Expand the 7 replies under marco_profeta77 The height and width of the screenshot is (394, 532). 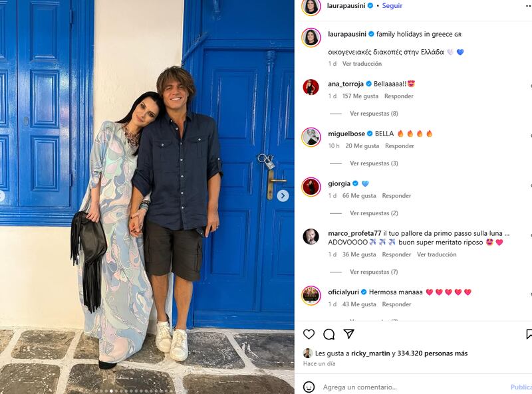coord(374,272)
